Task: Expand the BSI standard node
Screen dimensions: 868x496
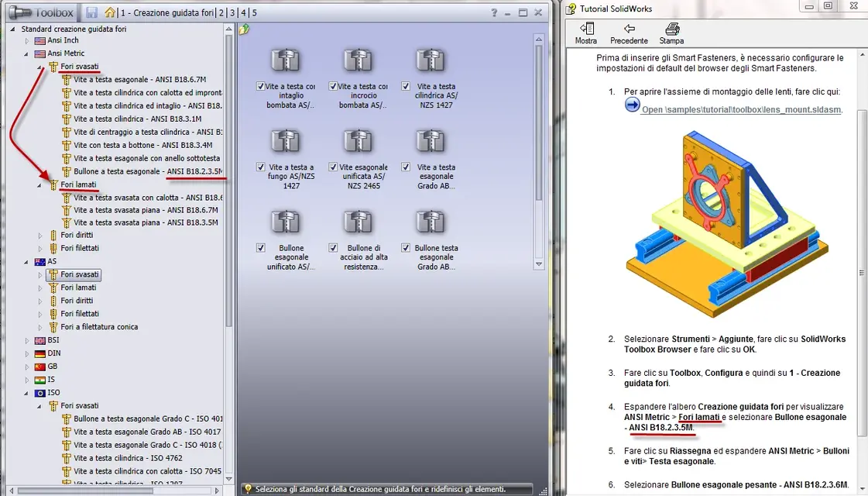Action: [x=26, y=340]
